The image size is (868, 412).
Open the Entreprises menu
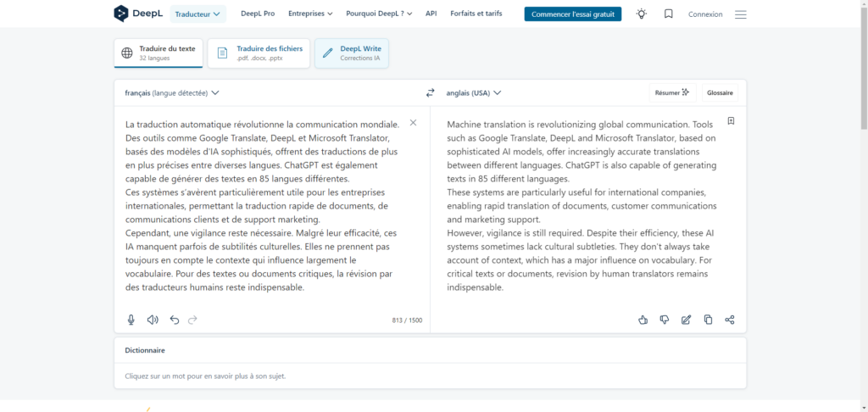tap(310, 14)
